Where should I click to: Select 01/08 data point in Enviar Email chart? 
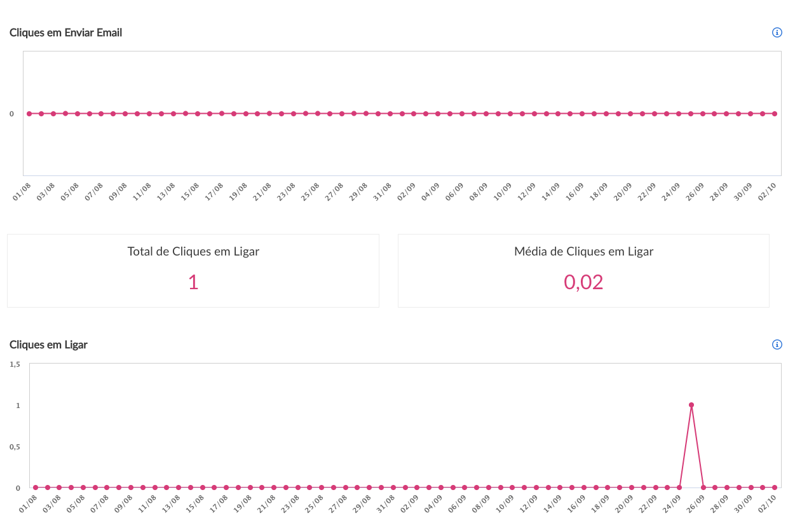(x=29, y=114)
